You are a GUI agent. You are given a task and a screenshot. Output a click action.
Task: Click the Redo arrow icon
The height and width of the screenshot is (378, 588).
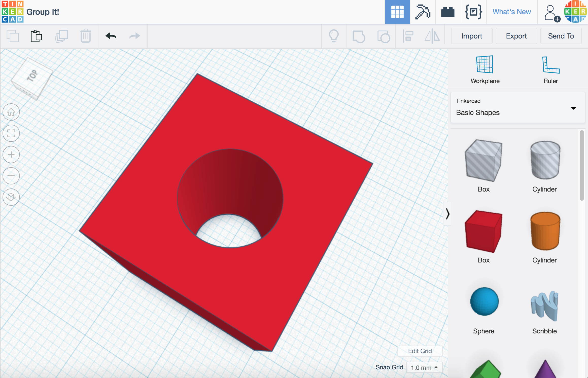point(135,36)
